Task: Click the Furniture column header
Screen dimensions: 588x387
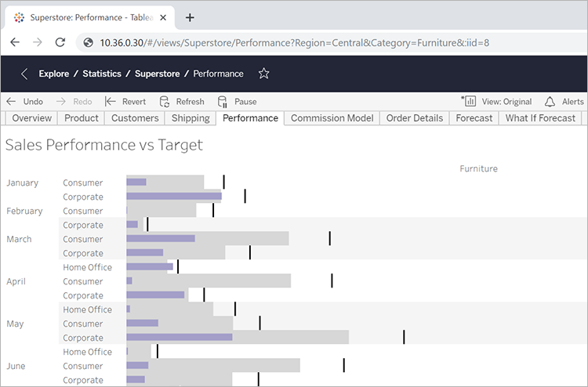Action: click(x=478, y=168)
